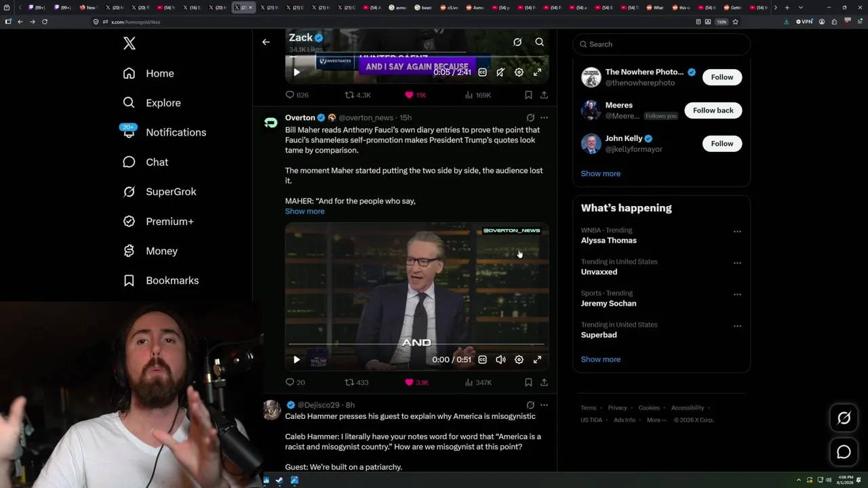
Task: Open settings gear on the Bill Maher video
Action: tap(519, 360)
